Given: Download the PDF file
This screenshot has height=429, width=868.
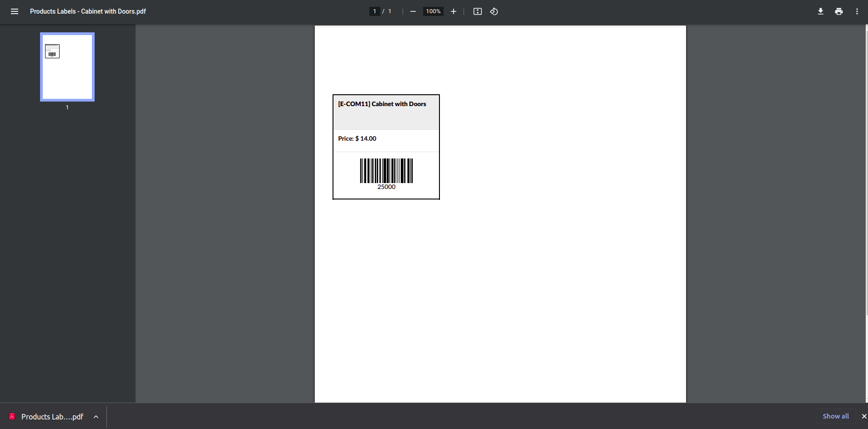Looking at the screenshot, I should coord(821,11).
